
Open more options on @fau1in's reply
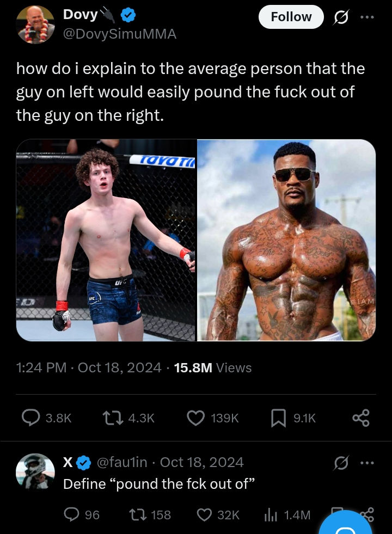(x=367, y=463)
